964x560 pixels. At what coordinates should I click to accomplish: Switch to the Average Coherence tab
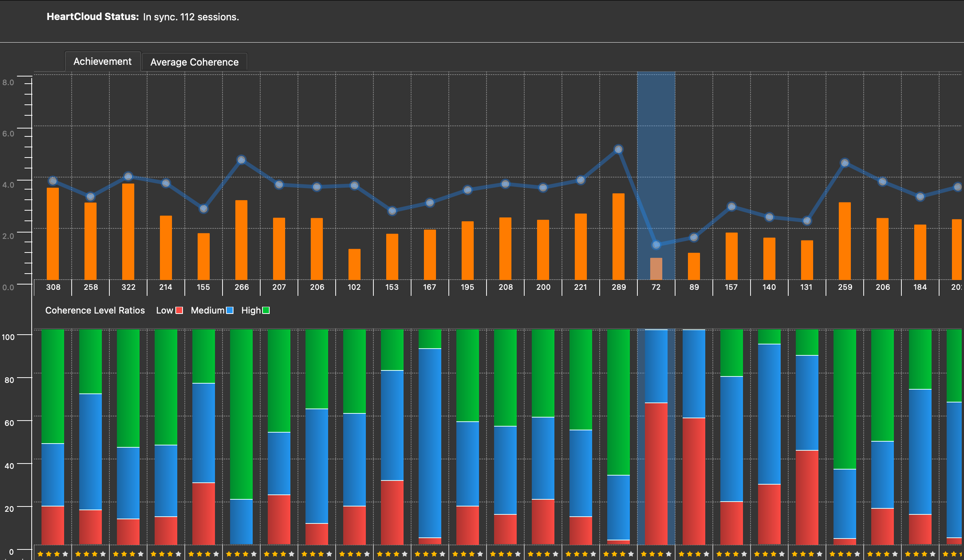(x=194, y=62)
